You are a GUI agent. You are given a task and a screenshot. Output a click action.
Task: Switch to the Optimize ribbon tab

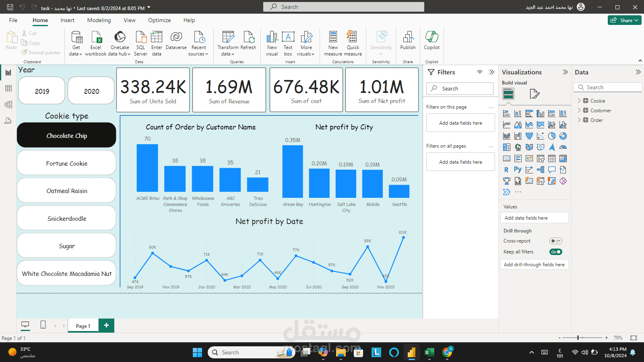click(159, 20)
